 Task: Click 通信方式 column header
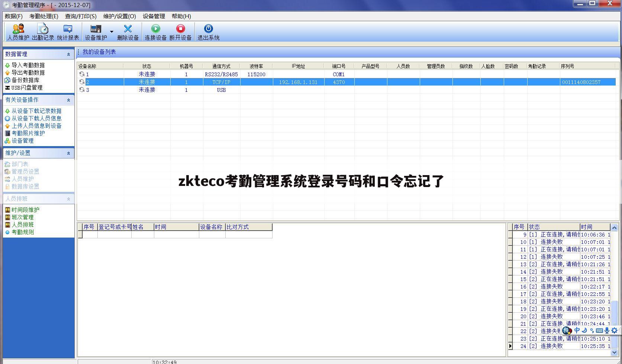(221, 66)
